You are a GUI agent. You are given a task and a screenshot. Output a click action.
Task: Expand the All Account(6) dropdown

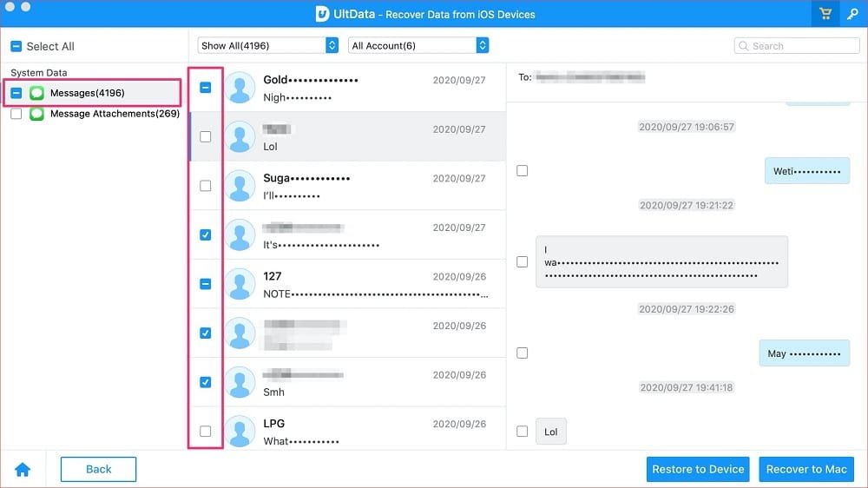pyautogui.click(x=418, y=45)
